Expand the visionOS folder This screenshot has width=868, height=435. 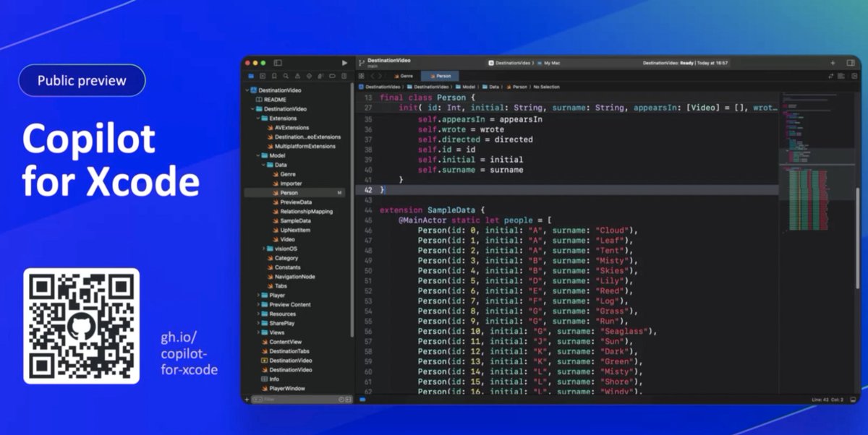(x=263, y=249)
